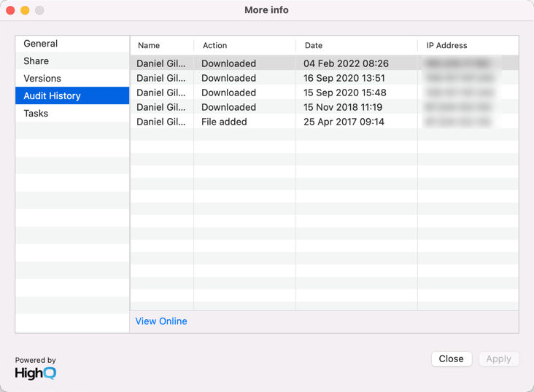Click the Close button

tap(452, 359)
